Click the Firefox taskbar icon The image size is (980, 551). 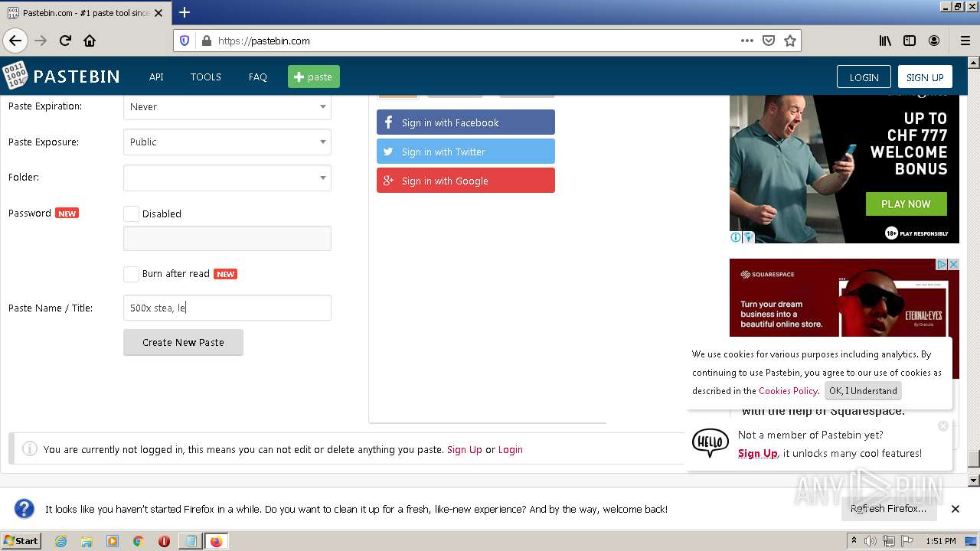pos(216,541)
